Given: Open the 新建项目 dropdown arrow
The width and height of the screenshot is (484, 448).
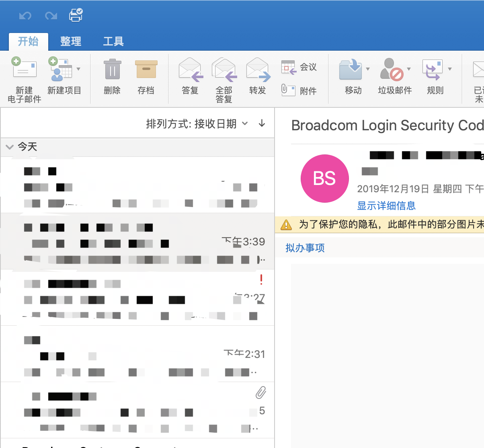Looking at the screenshot, I should 78,69.
